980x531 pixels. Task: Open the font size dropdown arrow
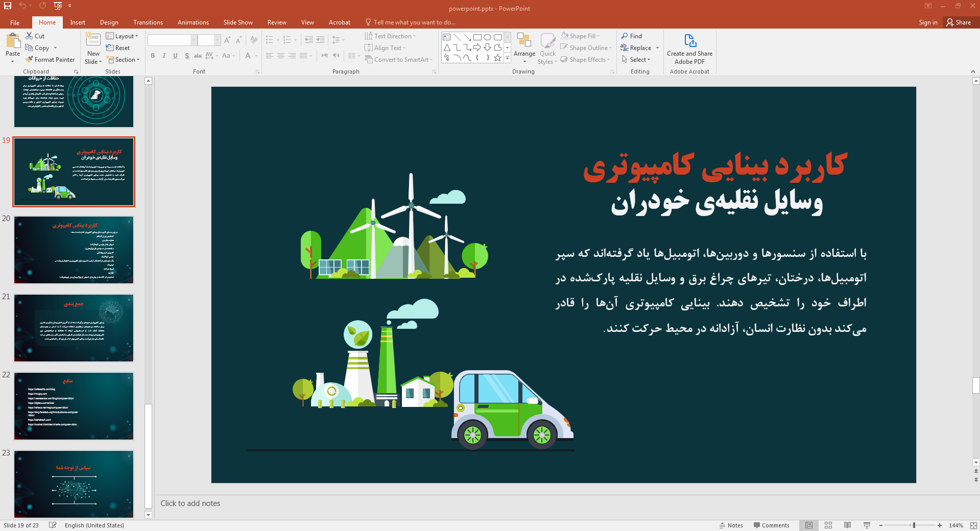[x=218, y=40]
